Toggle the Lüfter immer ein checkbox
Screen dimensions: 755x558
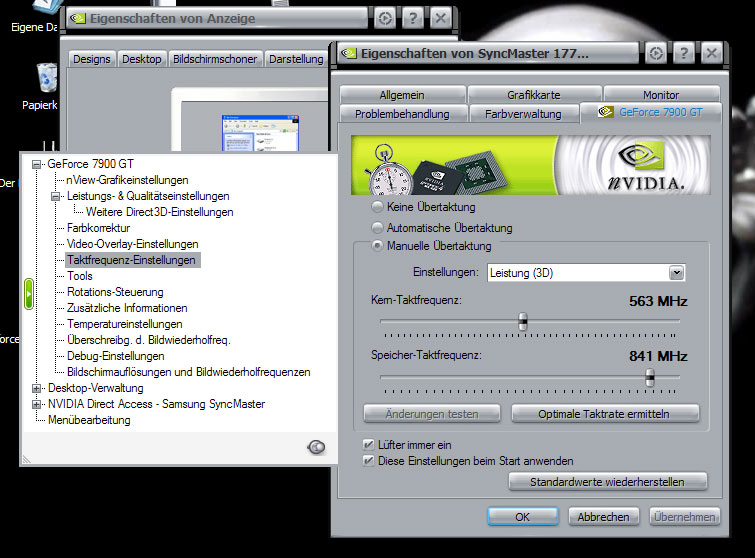pyautogui.click(x=368, y=444)
